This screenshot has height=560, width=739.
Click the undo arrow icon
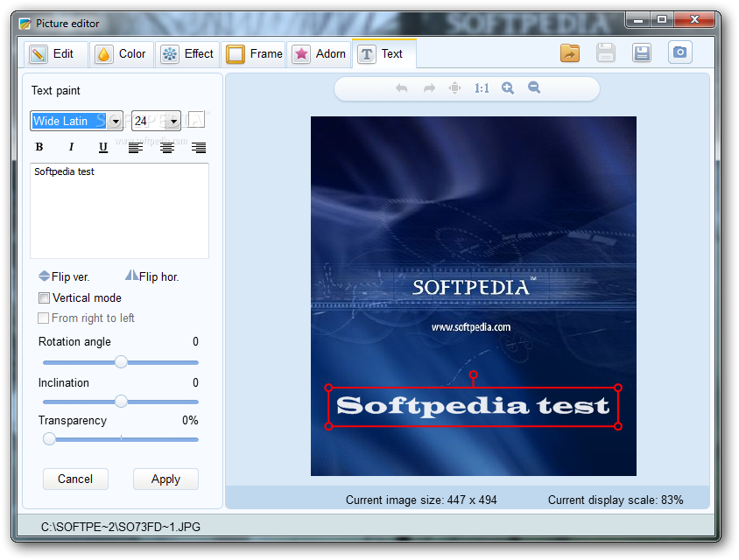402,88
